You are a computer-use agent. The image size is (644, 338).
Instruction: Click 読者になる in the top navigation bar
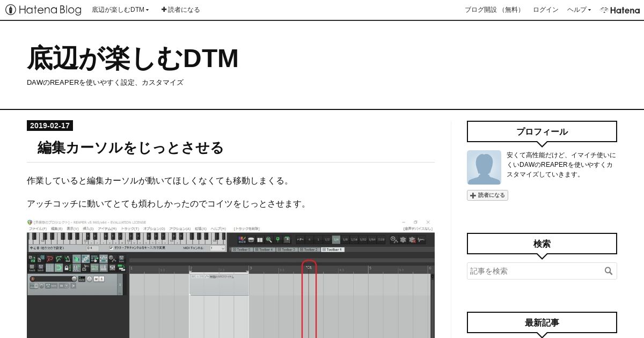(181, 10)
